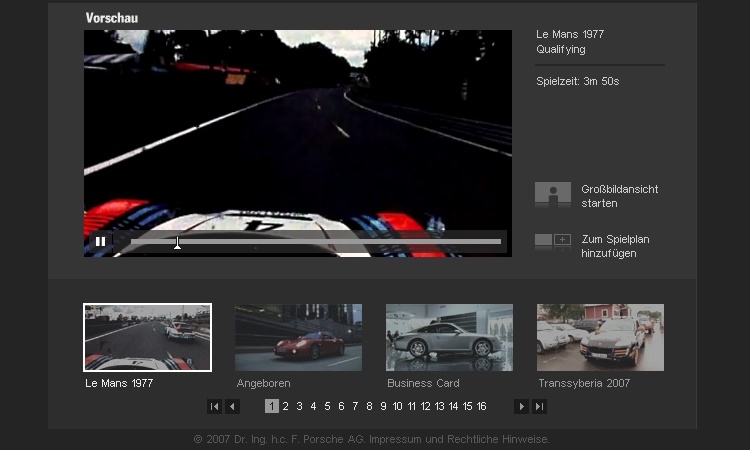Viewport: 750px width, 450px height.
Task: Go to page 12
Action: tap(425, 406)
